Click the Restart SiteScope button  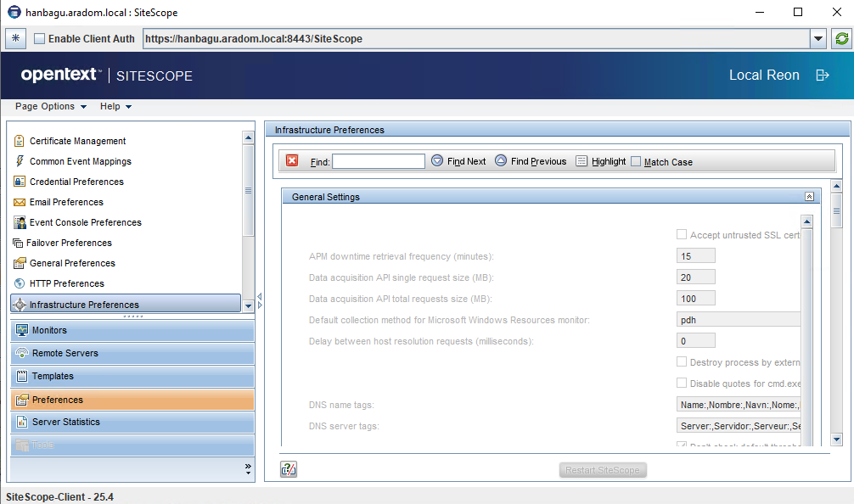point(603,470)
